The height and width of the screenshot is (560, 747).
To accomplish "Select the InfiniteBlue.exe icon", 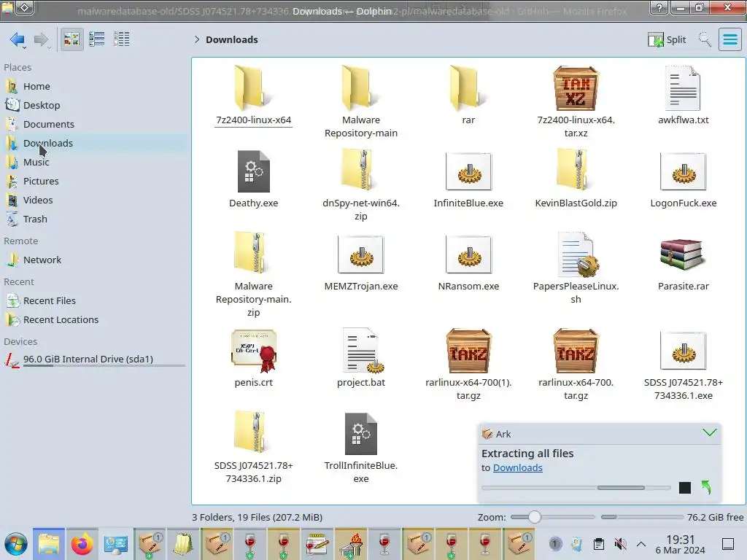I will tap(469, 171).
